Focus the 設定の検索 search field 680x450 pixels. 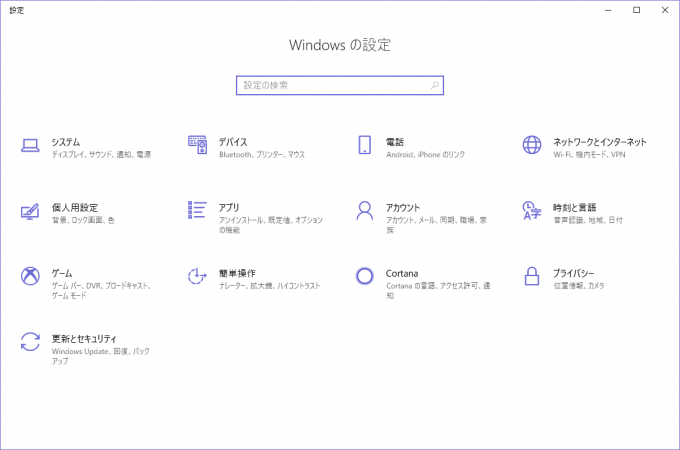click(x=340, y=85)
